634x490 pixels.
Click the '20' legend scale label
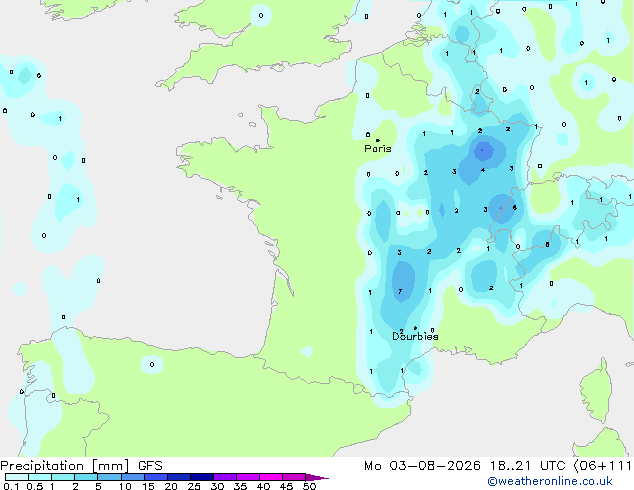tap(171, 486)
